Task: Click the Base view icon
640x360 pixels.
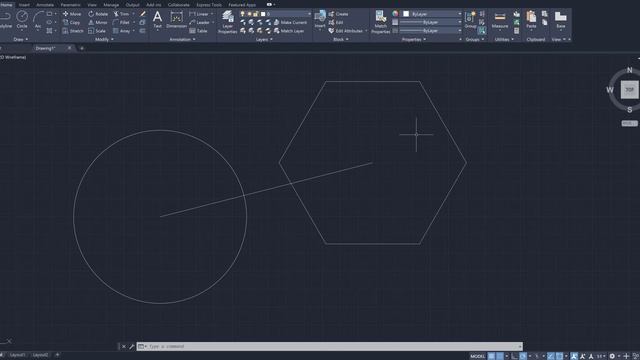Action: click(560, 20)
